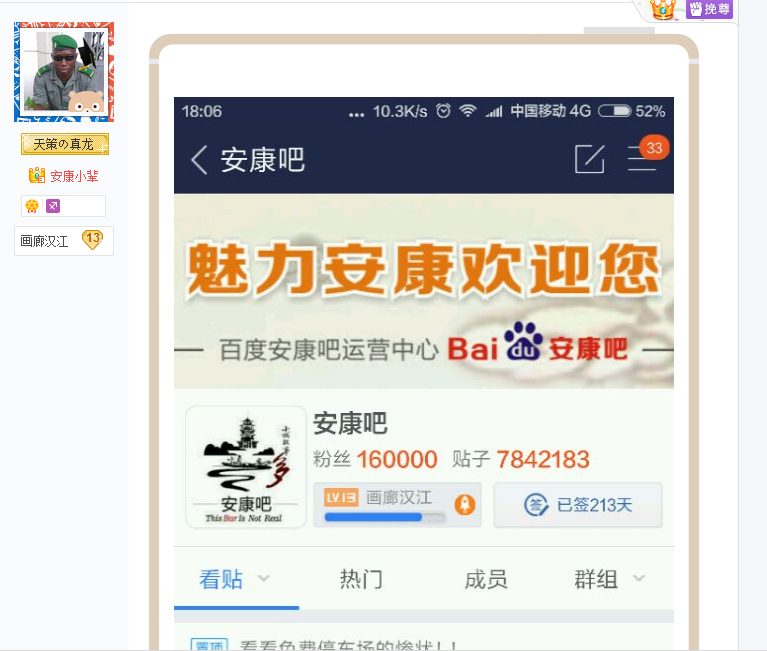
Task: Click the purple Sagittarius badge icon
Action: pyautogui.click(x=53, y=206)
